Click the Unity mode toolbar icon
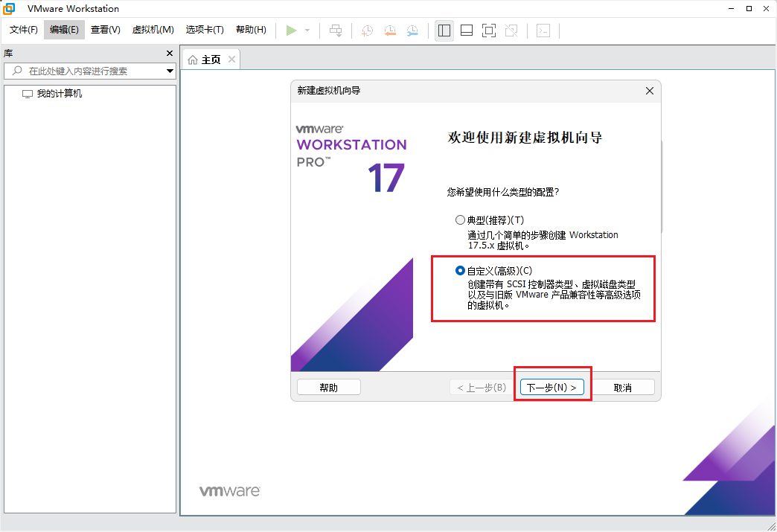 tap(511, 31)
